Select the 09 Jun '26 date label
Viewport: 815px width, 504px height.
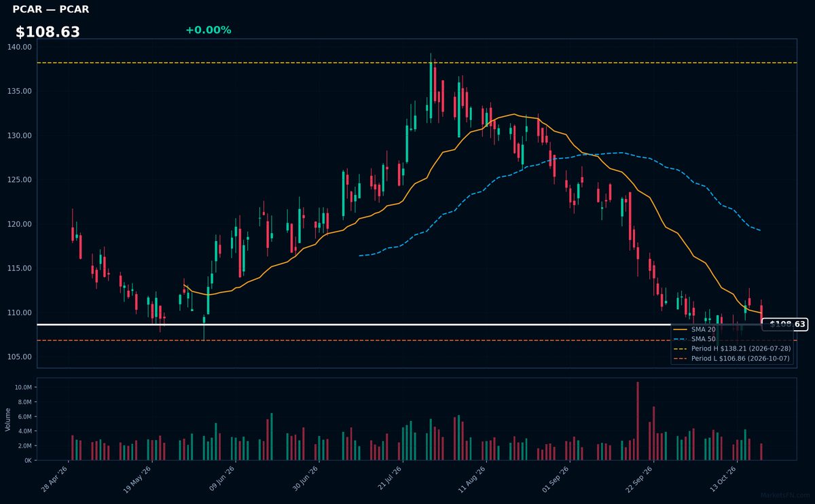pyautogui.click(x=222, y=479)
